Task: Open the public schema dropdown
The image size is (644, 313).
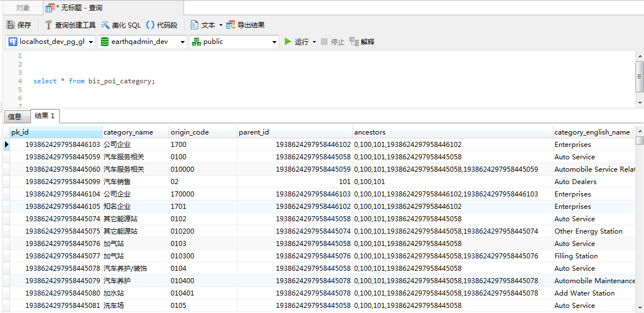Action: coord(274,42)
